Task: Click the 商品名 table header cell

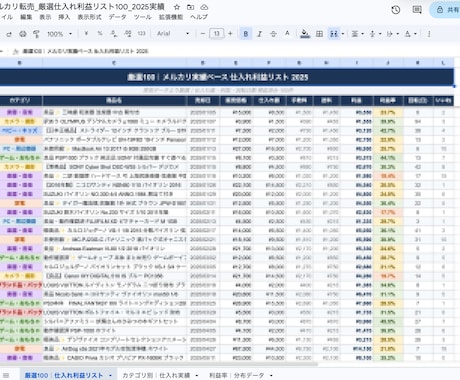Action: click(x=114, y=100)
